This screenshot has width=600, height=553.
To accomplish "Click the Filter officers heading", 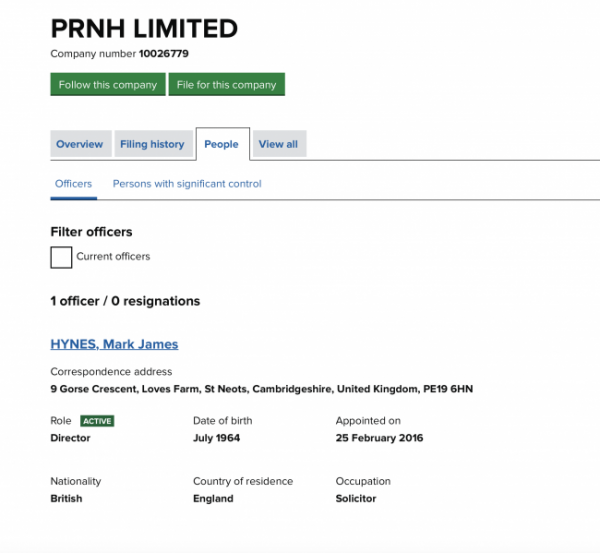I will [91, 232].
